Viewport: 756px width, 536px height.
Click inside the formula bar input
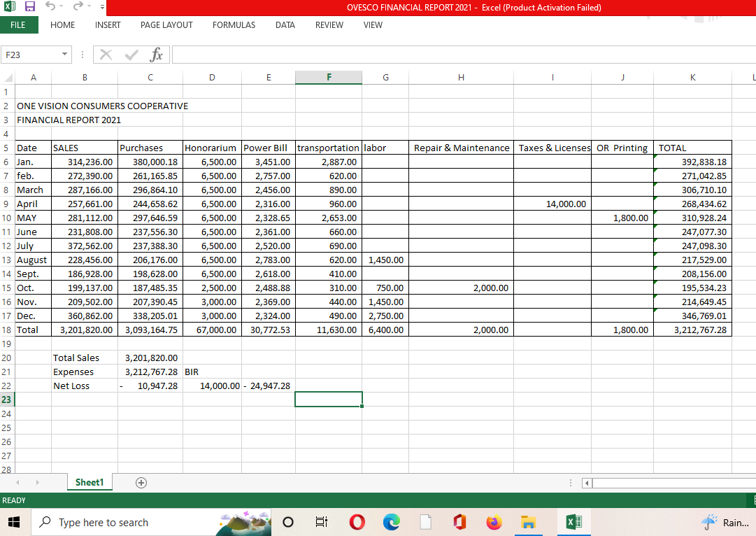click(x=463, y=55)
